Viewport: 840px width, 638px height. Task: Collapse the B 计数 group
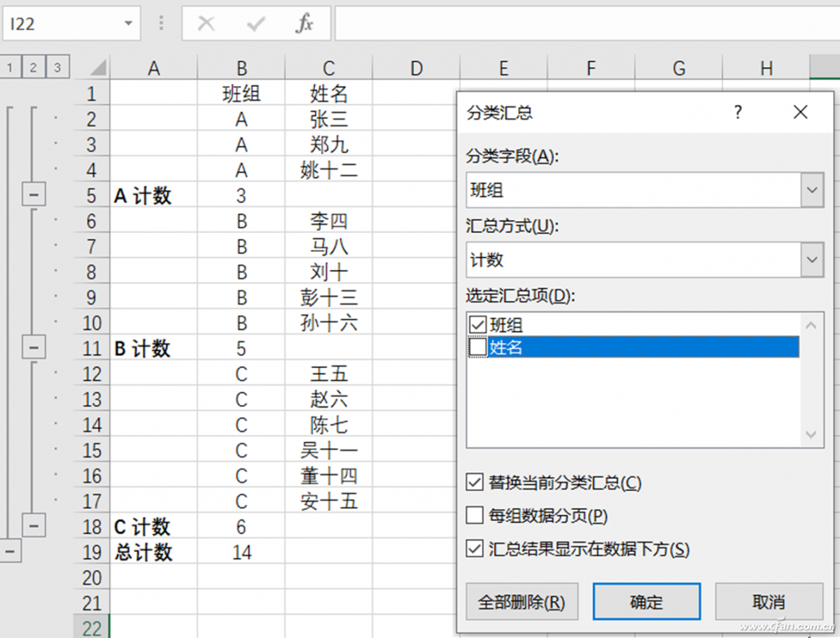coord(34,348)
